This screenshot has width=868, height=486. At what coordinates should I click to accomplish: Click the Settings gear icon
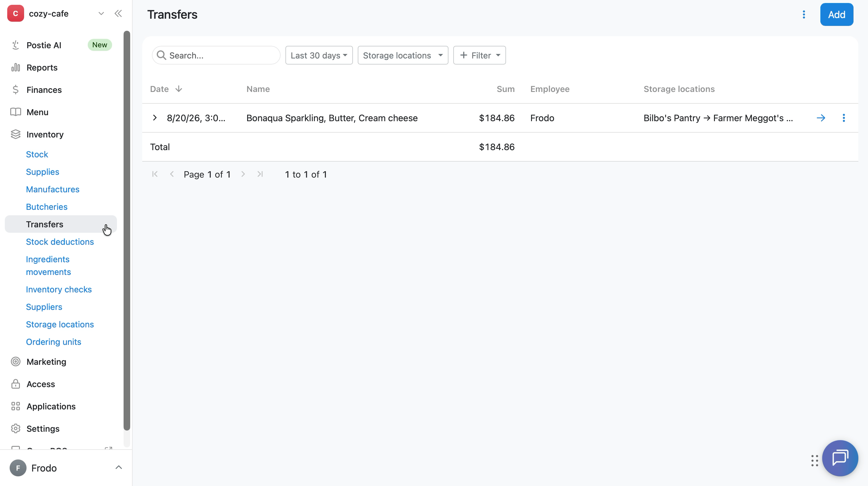(x=15, y=428)
